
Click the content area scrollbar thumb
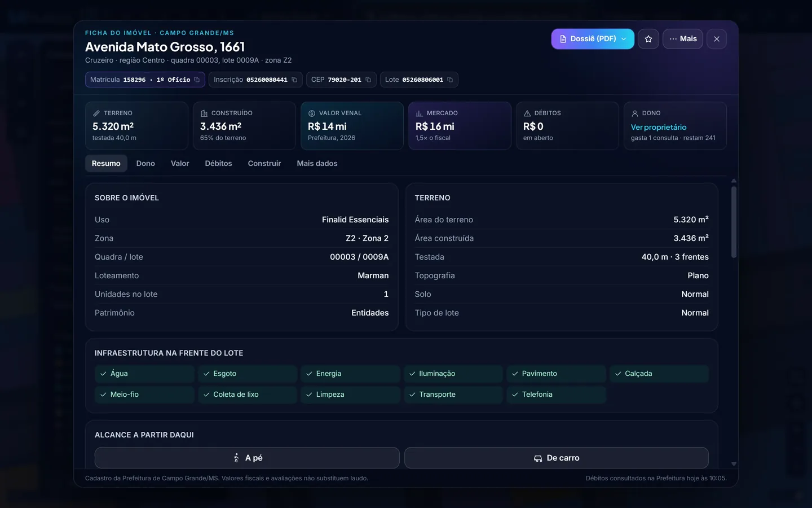734,222
